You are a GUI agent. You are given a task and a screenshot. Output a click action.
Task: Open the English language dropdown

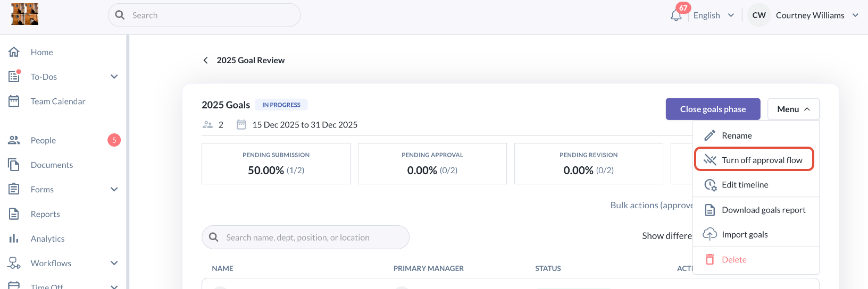pyautogui.click(x=714, y=15)
